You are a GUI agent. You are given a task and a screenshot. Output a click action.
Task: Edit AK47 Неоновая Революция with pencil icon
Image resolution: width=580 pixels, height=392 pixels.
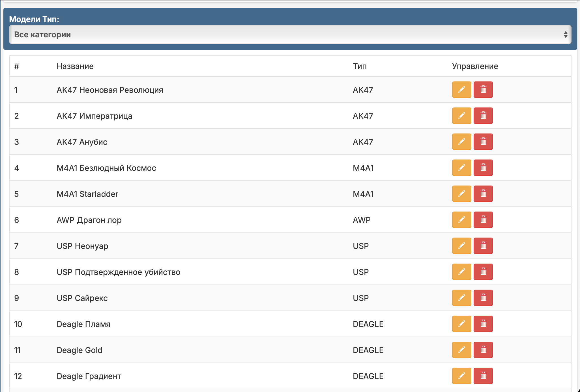click(x=461, y=90)
